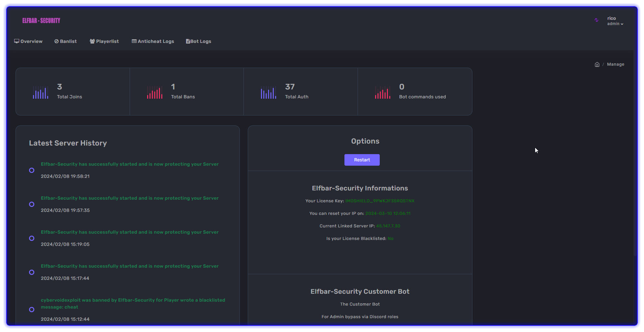Click the Total Auth bar chart icon

pos(268,92)
